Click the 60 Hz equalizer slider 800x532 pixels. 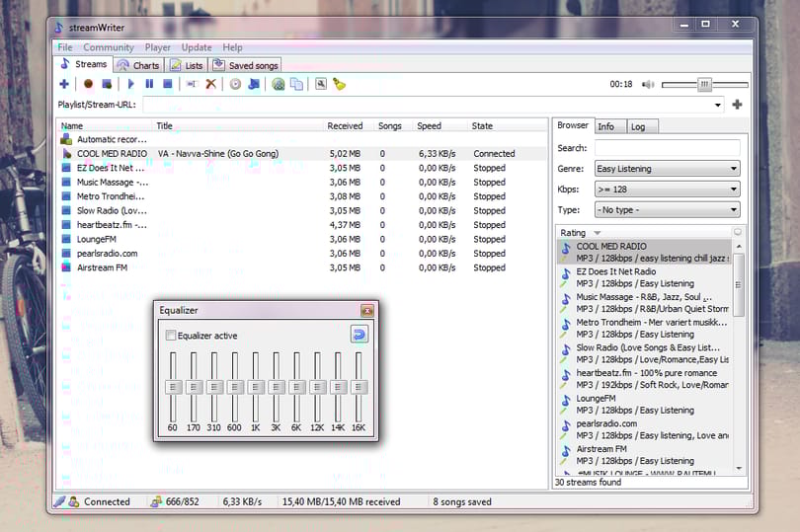[173, 387]
